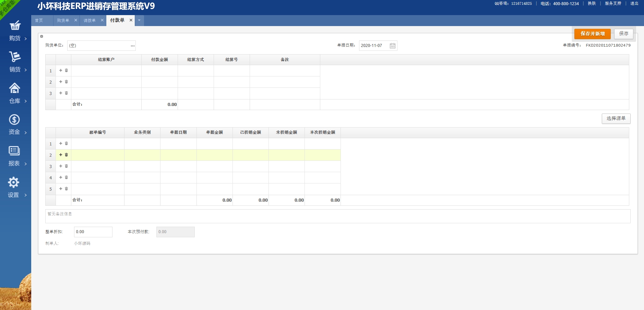Add a row after highlighted source row 2
Screen dimensions: 644x310
pyautogui.click(x=61, y=155)
